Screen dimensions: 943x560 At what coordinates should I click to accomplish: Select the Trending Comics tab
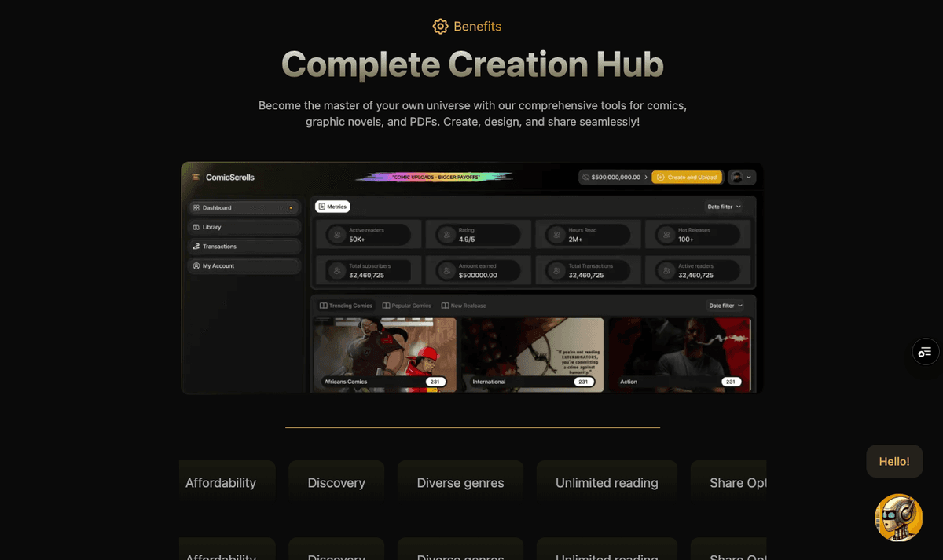point(346,306)
